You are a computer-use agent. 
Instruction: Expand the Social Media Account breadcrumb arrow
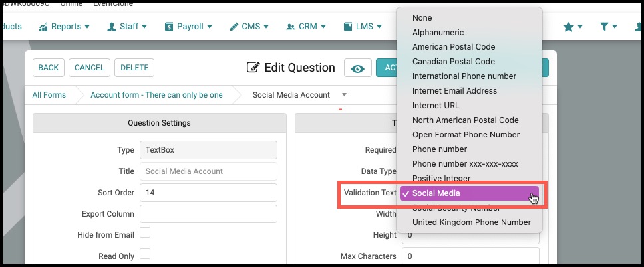(x=344, y=95)
